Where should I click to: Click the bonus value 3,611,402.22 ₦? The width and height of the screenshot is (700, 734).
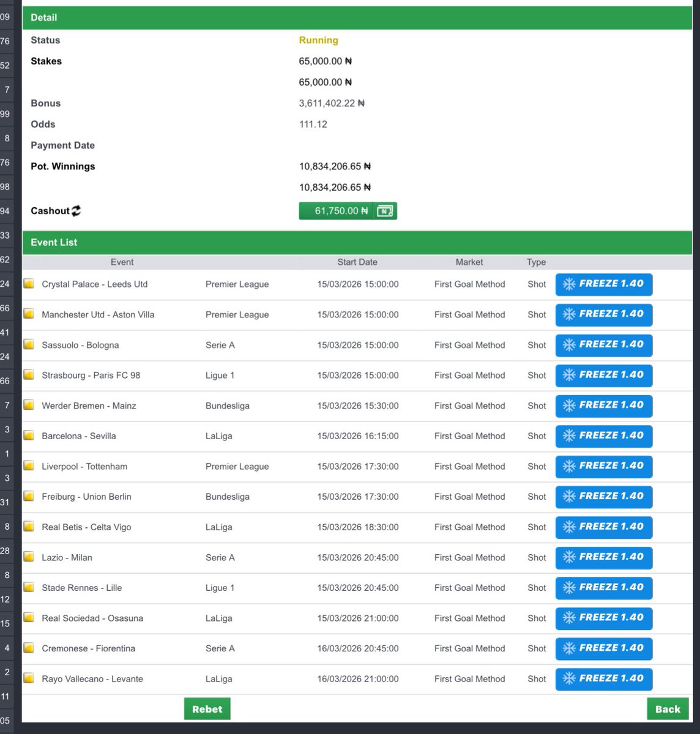click(332, 103)
